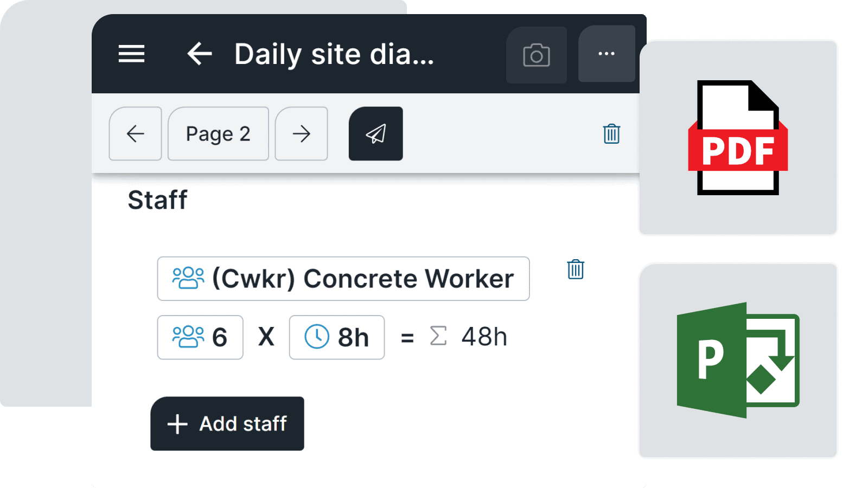Remove the Concrete Worker entry via trash icon
Screen dimensions: 868x488
[575, 270]
